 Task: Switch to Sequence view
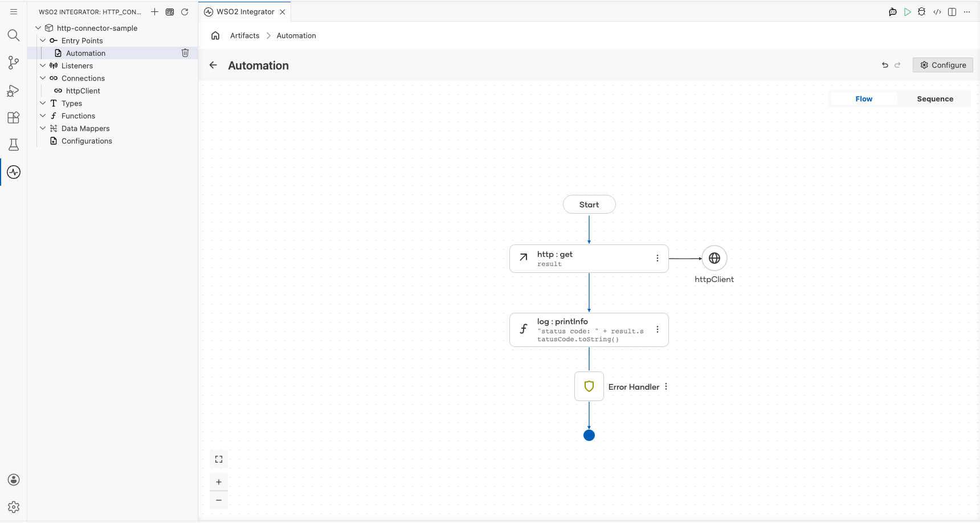point(935,99)
